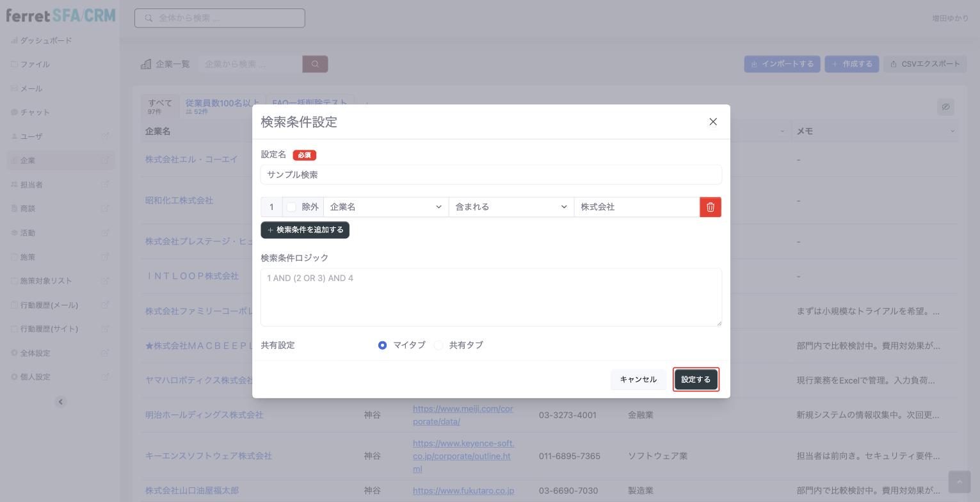Click the eye-slash column visibility icon

945,107
